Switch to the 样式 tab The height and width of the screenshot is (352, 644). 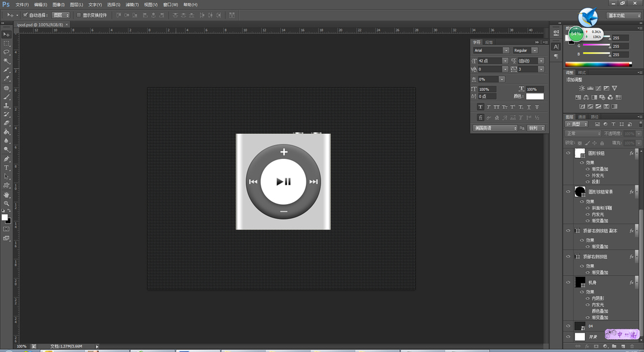582,73
